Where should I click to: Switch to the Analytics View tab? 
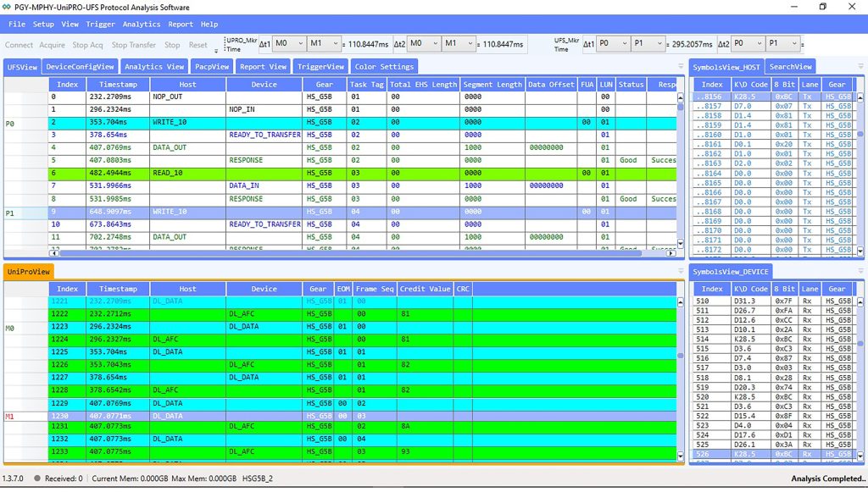click(x=154, y=67)
